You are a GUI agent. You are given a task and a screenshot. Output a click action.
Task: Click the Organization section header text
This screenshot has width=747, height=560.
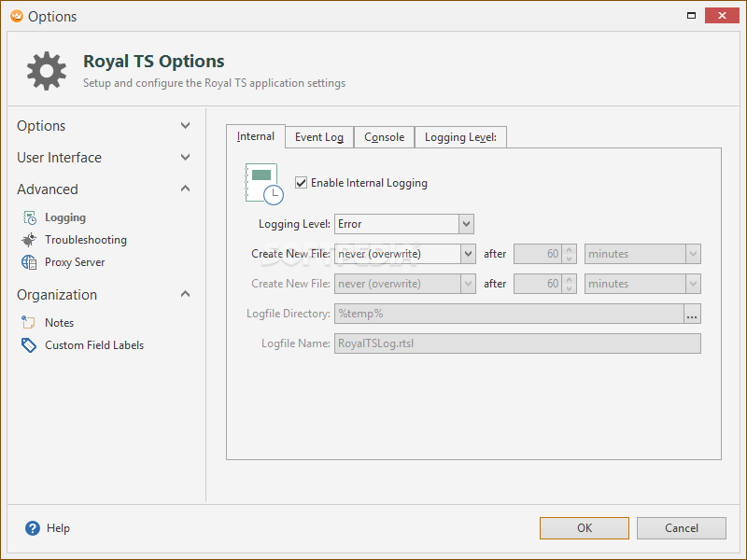point(57,295)
